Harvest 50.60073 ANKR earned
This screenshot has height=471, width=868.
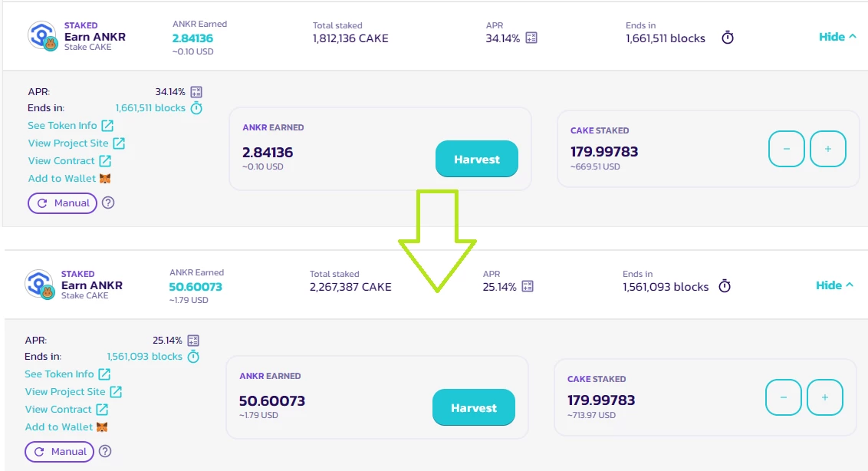pos(473,407)
